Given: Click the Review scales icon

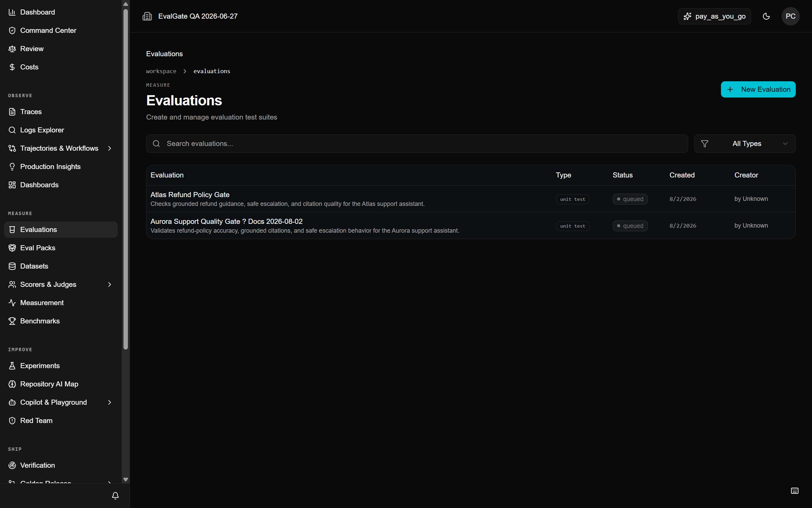Looking at the screenshot, I should 12,49.
